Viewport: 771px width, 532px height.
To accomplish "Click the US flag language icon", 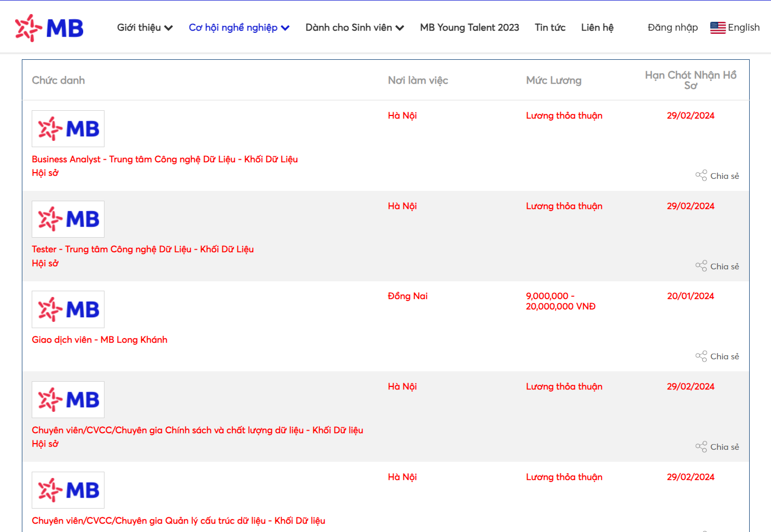I will [x=717, y=28].
